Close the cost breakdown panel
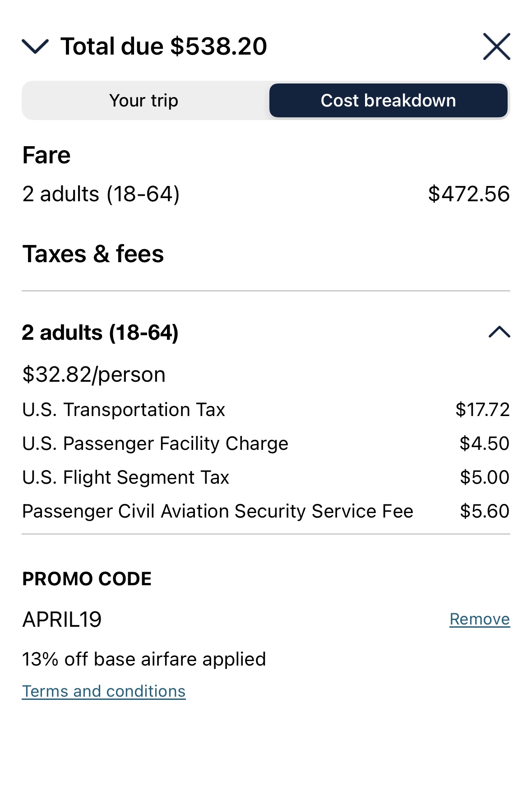The height and width of the screenshot is (805, 532). (496, 46)
